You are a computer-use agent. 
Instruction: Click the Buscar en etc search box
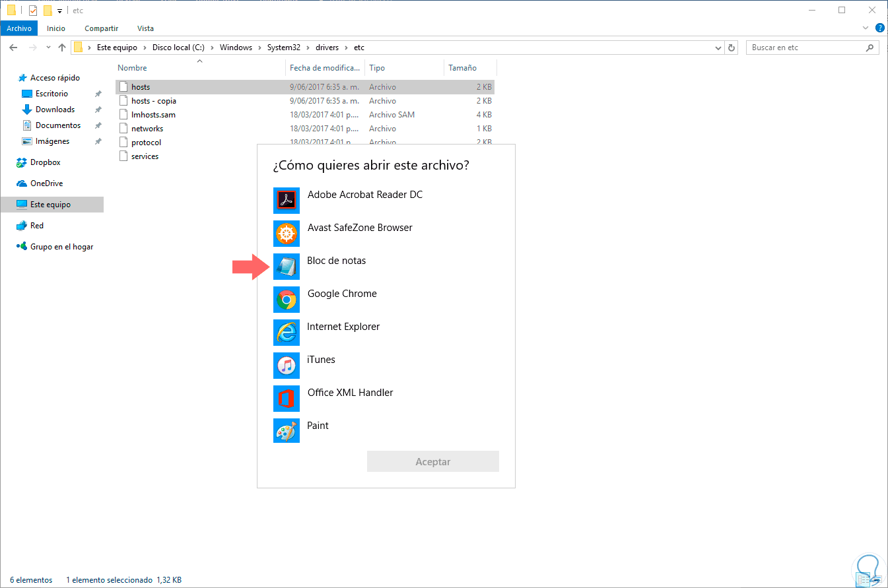click(813, 48)
